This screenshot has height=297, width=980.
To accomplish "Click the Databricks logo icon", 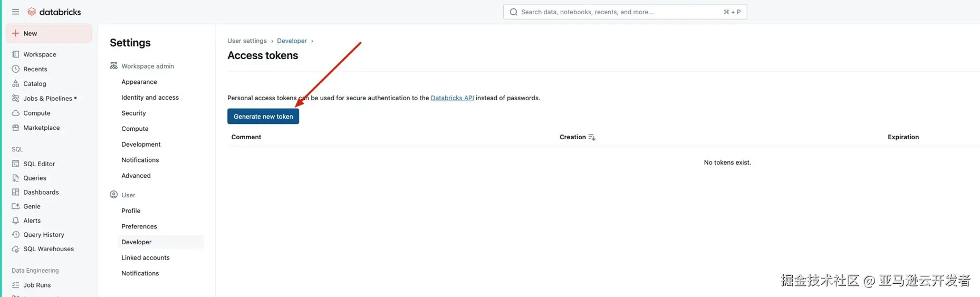I will [x=32, y=12].
